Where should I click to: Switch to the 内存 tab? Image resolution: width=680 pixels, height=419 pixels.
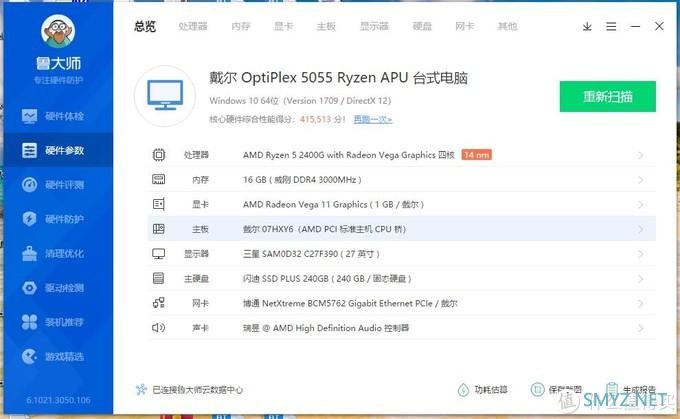click(x=241, y=26)
